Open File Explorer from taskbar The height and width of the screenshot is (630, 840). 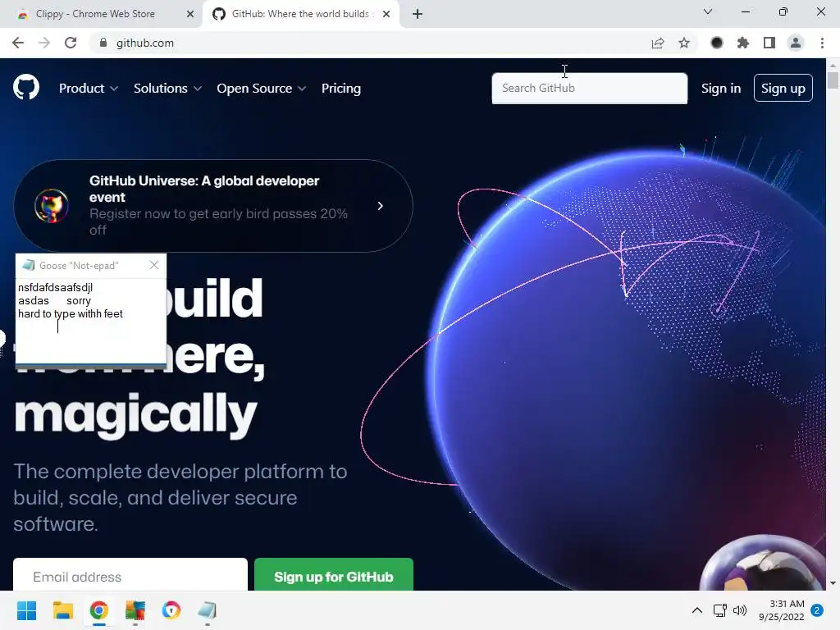62,610
